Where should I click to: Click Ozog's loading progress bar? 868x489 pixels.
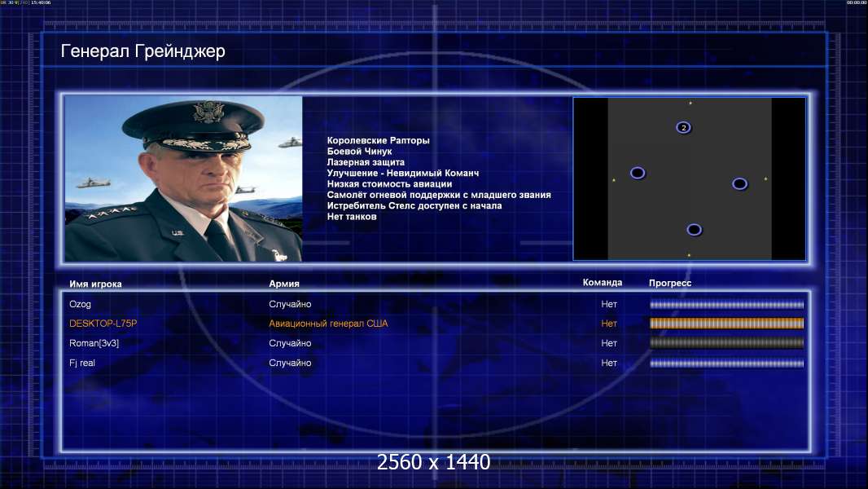[x=727, y=305]
